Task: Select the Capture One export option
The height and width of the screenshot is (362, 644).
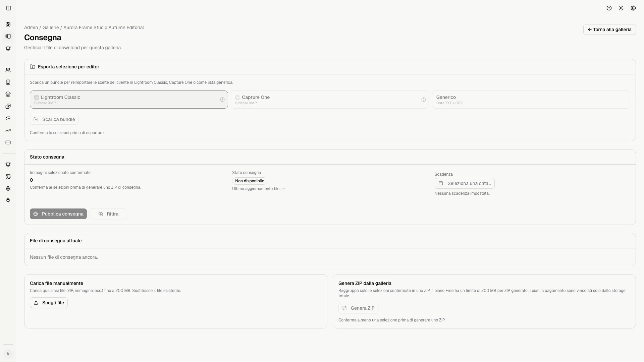Action: point(330,100)
